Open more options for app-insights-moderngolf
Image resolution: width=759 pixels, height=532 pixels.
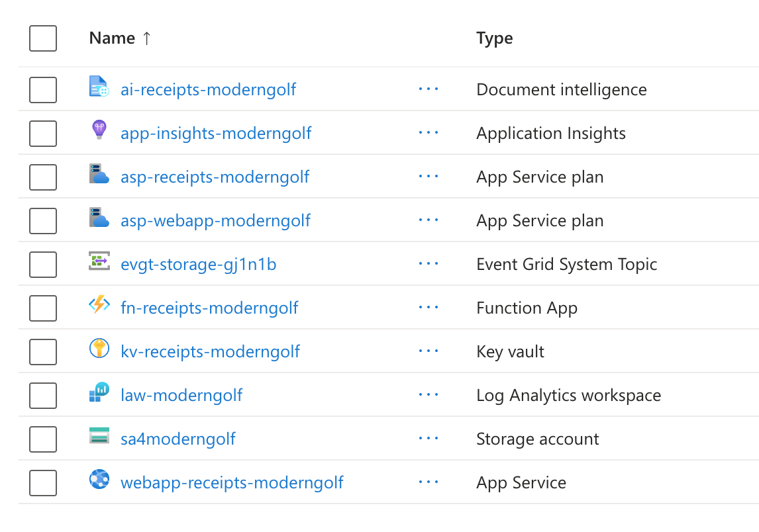tap(429, 133)
